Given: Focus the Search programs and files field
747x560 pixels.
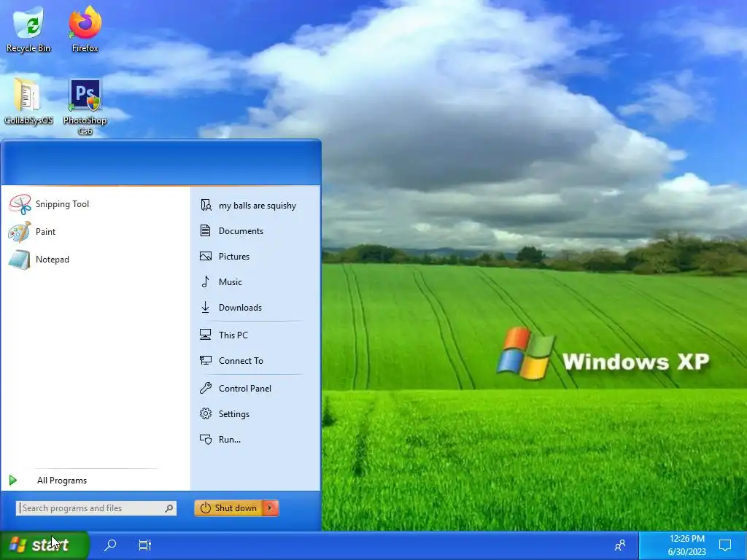Looking at the screenshot, I should click(x=96, y=508).
